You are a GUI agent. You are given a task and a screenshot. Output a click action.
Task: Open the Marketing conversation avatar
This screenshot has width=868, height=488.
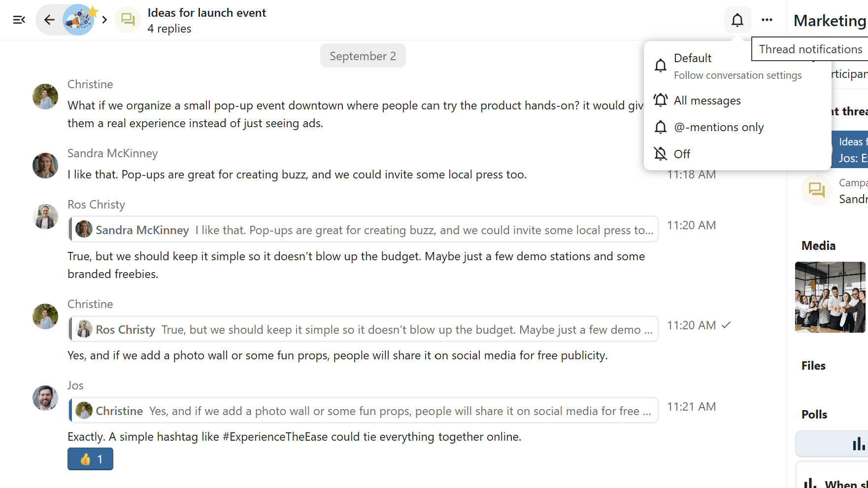pyautogui.click(x=79, y=20)
